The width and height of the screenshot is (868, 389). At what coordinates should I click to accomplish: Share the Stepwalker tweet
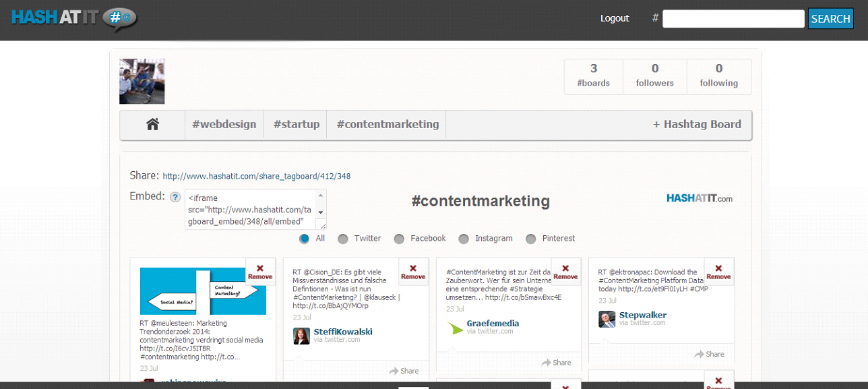coord(709,354)
